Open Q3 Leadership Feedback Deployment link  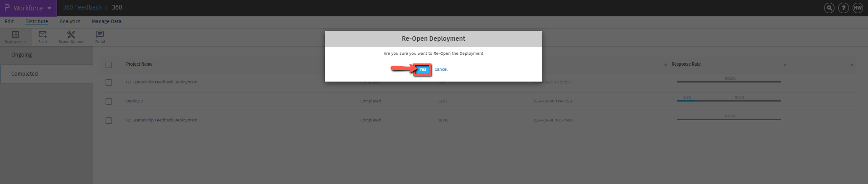(162, 82)
